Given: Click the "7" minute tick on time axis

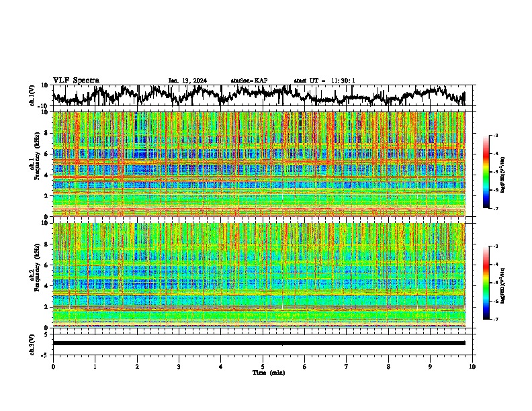Looking at the screenshot, I should 347,367.
